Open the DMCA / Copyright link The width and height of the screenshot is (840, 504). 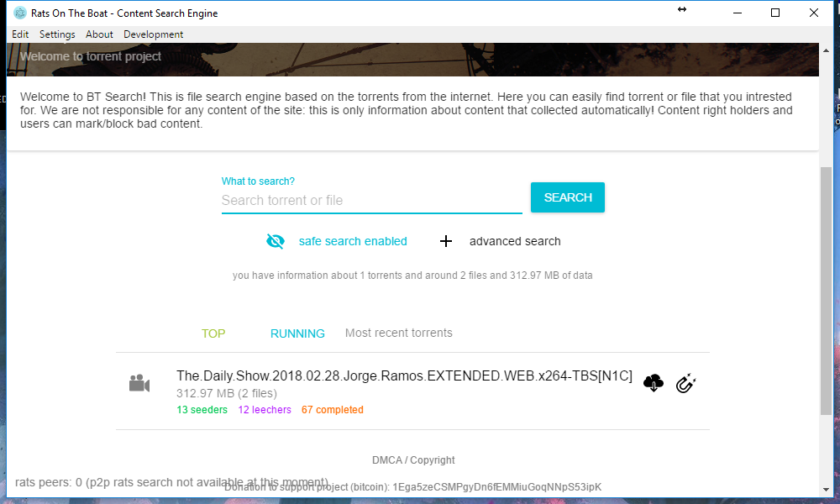(413, 460)
